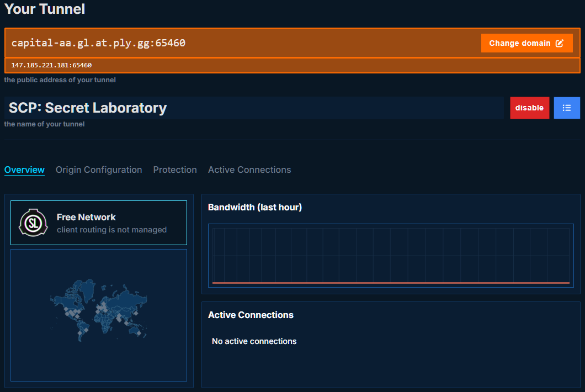Edit the SCP: Secret Laboratory tunnel name field

coord(254,108)
